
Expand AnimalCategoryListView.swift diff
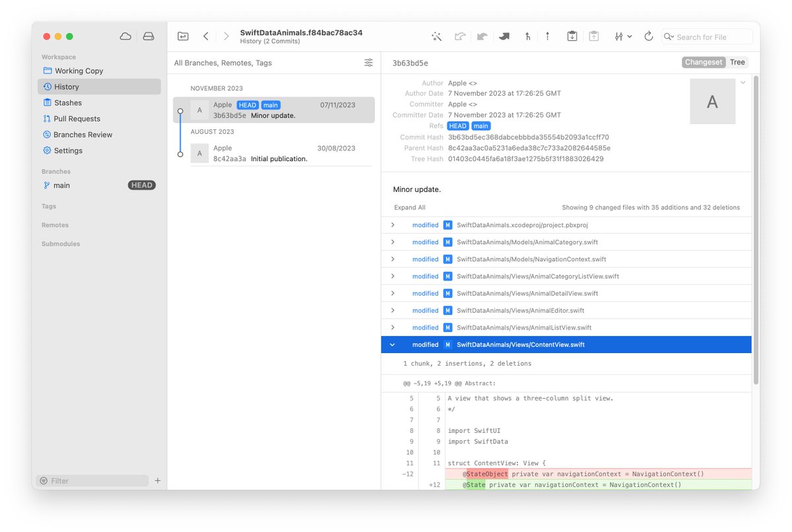393,277
